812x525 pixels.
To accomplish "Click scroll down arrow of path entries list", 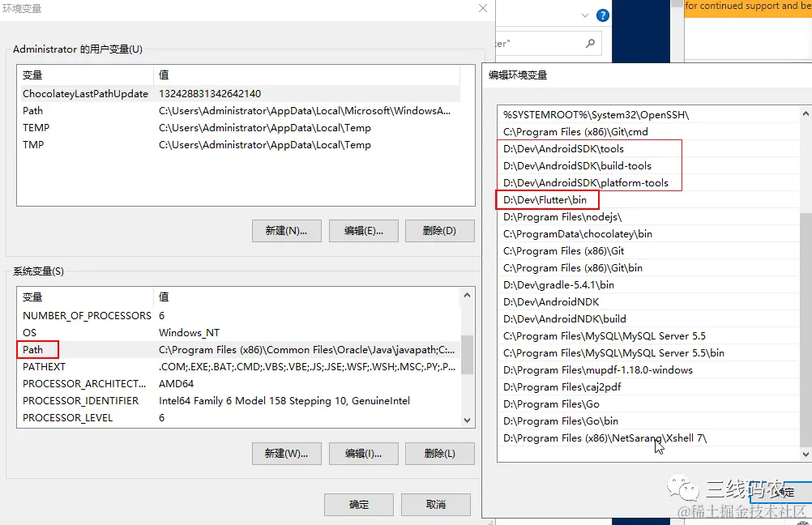I will point(806,455).
